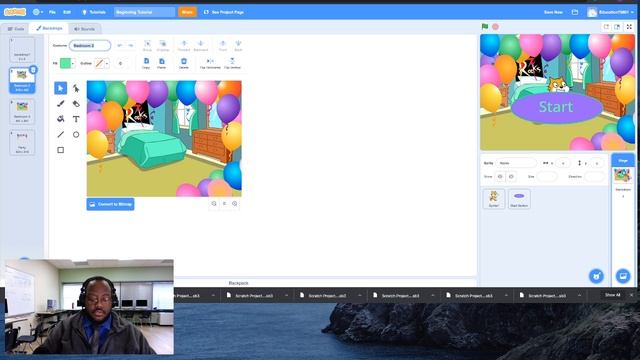Click the costume name field Bedroom 2
Image resolution: width=640 pixels, height=360 pixels.
coord(90,45)
